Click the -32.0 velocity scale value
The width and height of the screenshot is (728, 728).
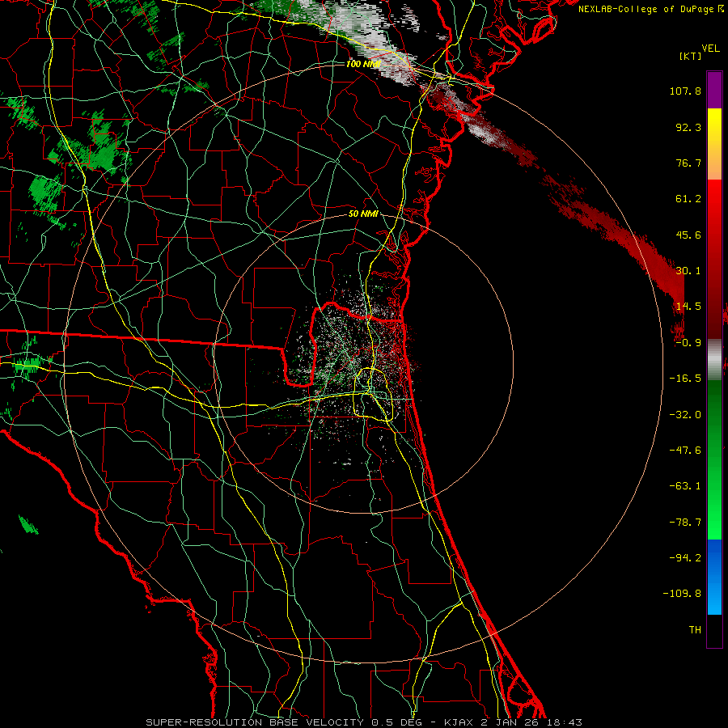[685, 415]
